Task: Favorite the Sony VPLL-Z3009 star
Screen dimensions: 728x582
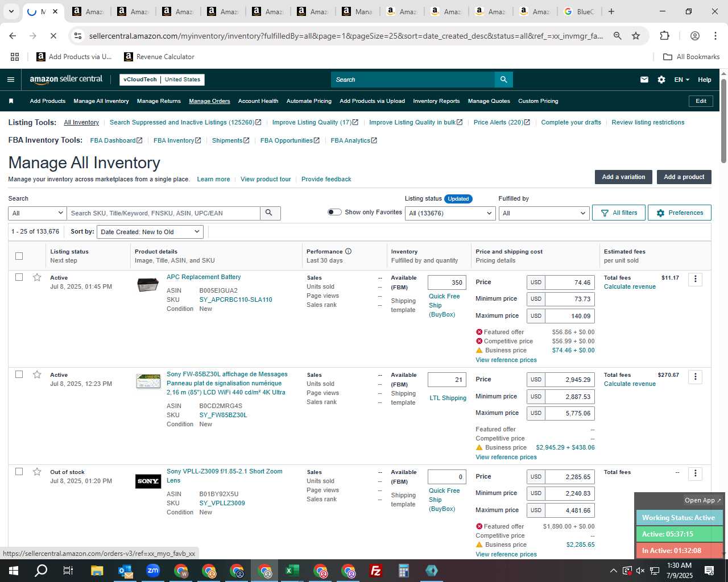Action: click(37, 472)
